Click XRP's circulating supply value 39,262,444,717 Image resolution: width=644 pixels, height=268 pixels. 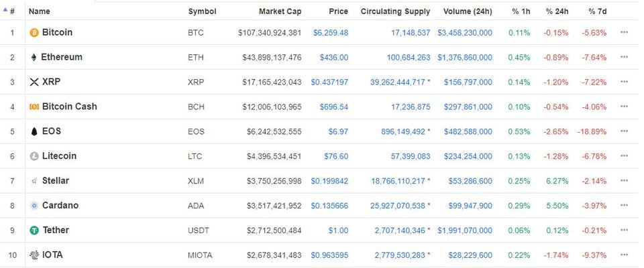398,82
